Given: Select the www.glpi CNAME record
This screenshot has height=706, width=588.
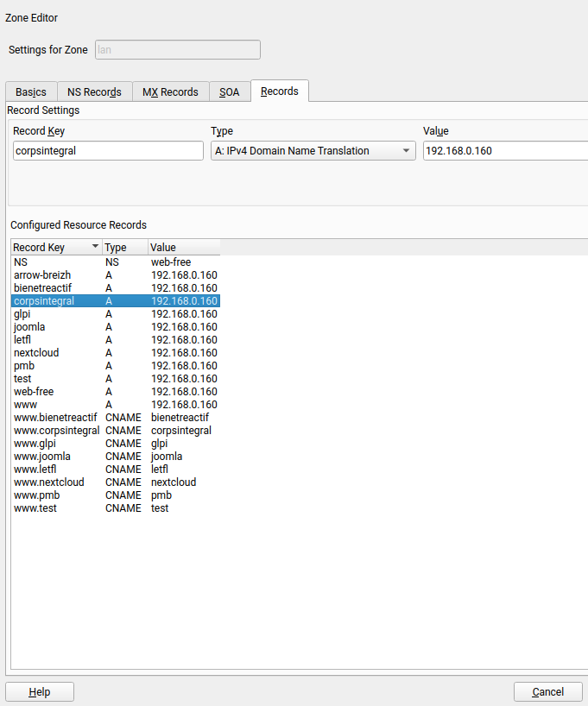Looking at the screenshot, I should point(116,444).
